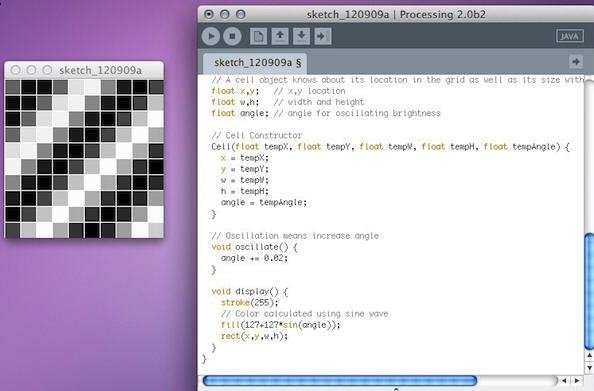
Task: Open the tab menu arrow button
Action: point(576,61)
